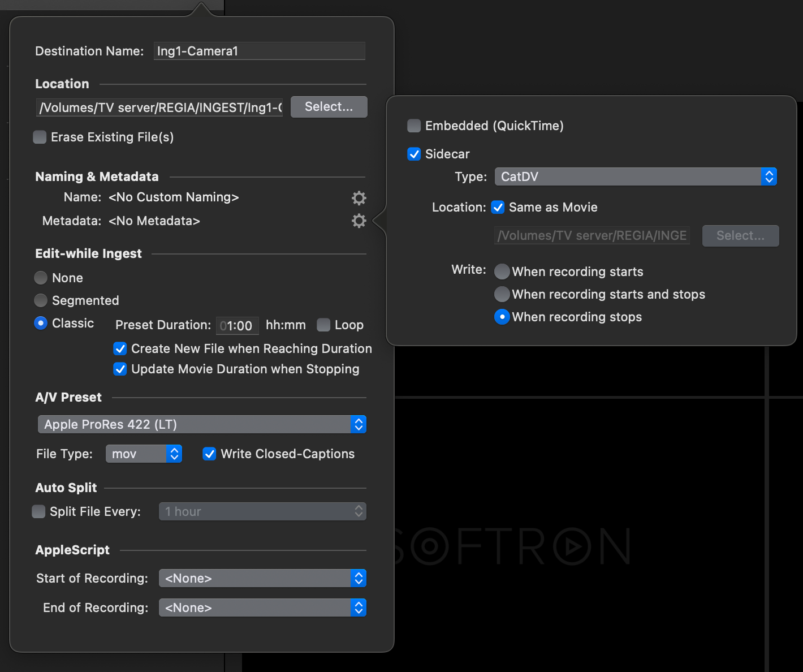Open the mov File Type dropdown

pyautogui.click(x=144, y=454)
